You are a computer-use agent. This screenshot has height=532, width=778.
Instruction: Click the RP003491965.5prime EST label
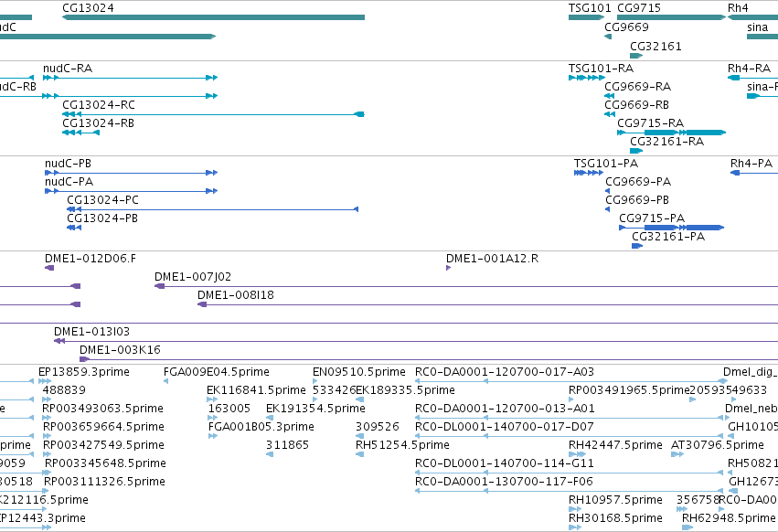click(629, 390)
